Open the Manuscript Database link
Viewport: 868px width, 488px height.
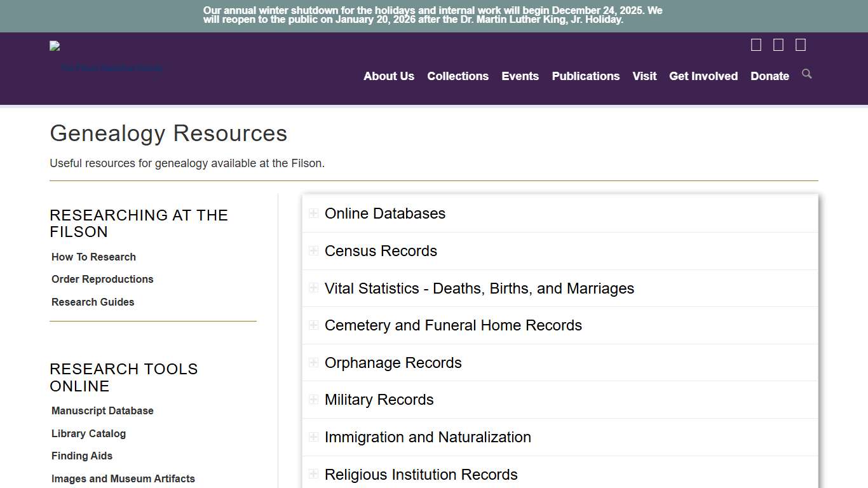coord(102,410)
